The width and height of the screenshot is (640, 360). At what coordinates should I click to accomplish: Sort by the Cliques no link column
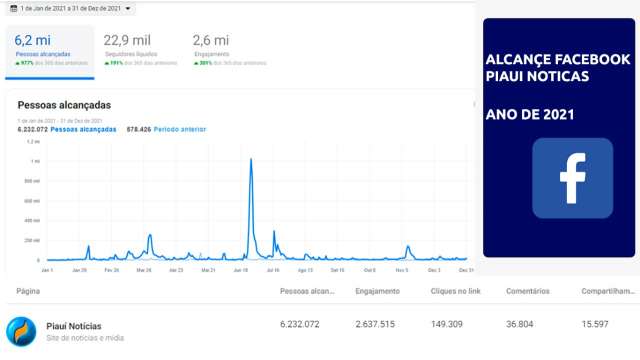[456, 291]
